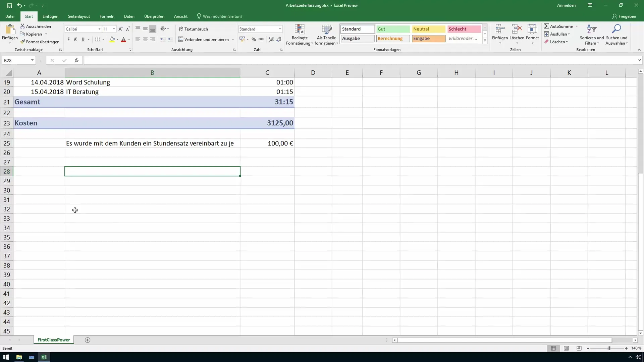This screenshot has height=362, width=644.
Task: Click the accounting number format icon
Action: pos(242,39)
